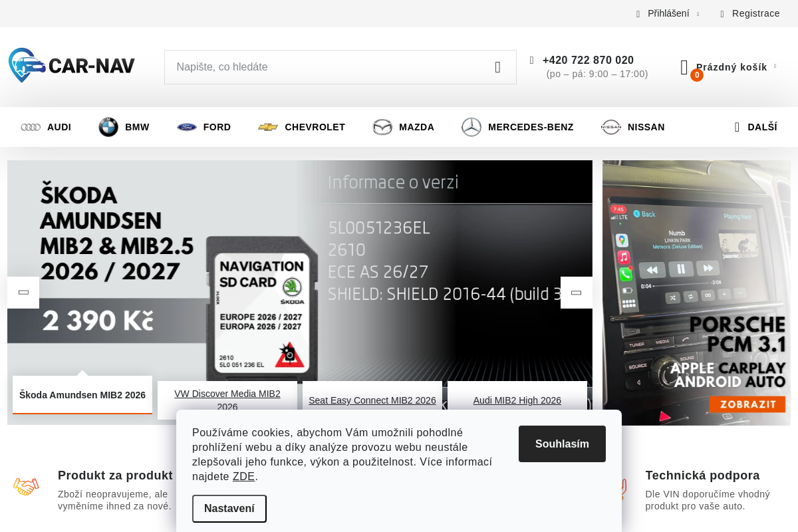The height and width of the screenshot is (532, 798).
Task: Click the CAR-NAV logo
Action: pos(72,65)
